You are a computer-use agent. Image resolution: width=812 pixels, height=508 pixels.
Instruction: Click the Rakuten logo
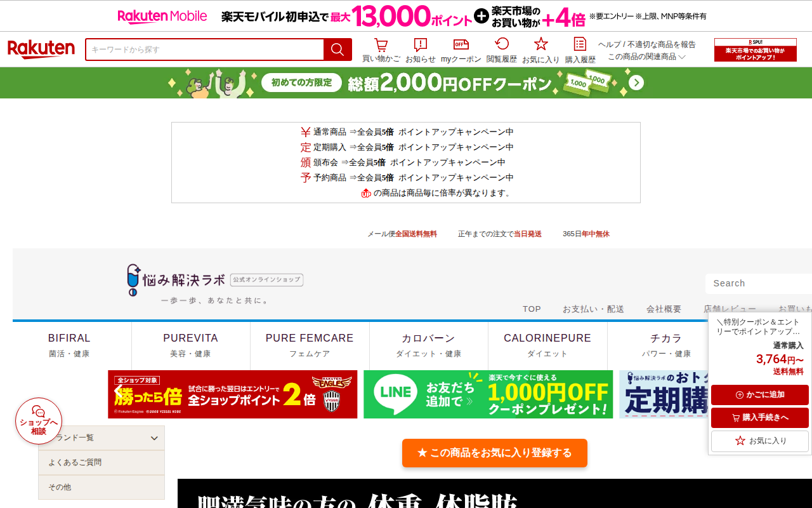point(41,50)
